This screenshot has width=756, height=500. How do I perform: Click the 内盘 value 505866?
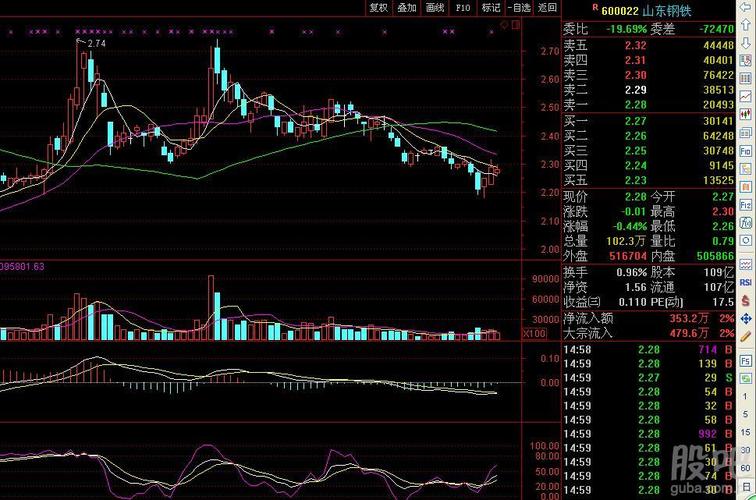715,256
